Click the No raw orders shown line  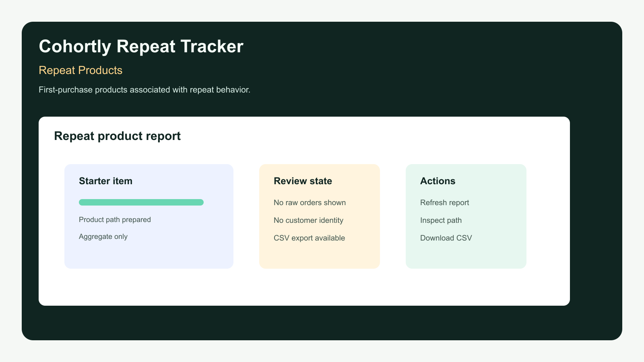click(310, 203)
